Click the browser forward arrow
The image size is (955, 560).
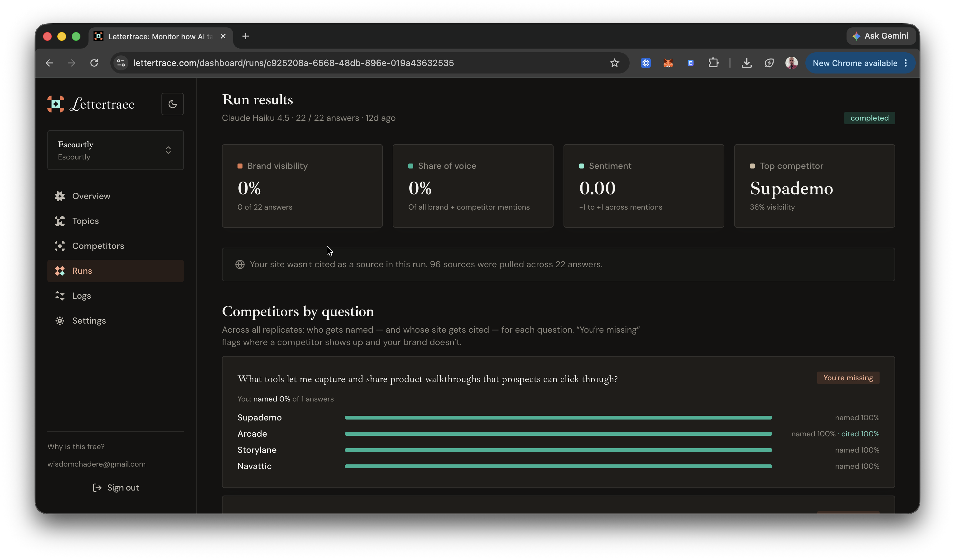[x=72, y=63]
